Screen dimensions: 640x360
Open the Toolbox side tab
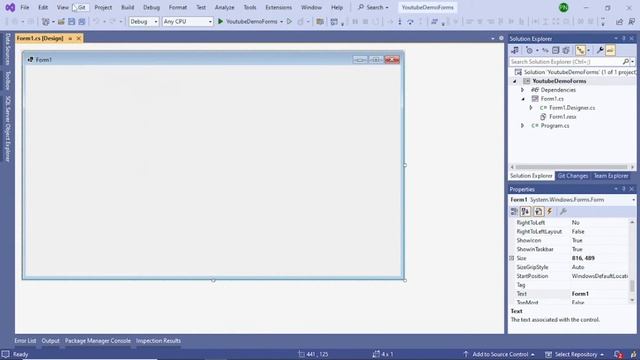[x=7, y=80]
